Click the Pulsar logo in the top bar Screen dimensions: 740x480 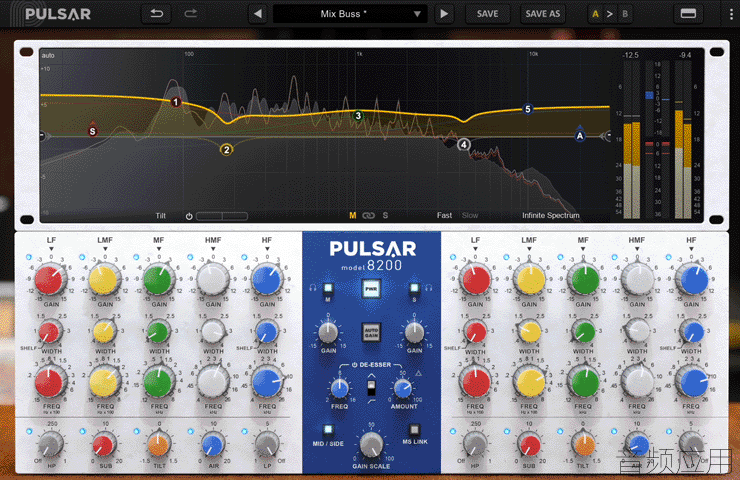[x=50, y=14]
